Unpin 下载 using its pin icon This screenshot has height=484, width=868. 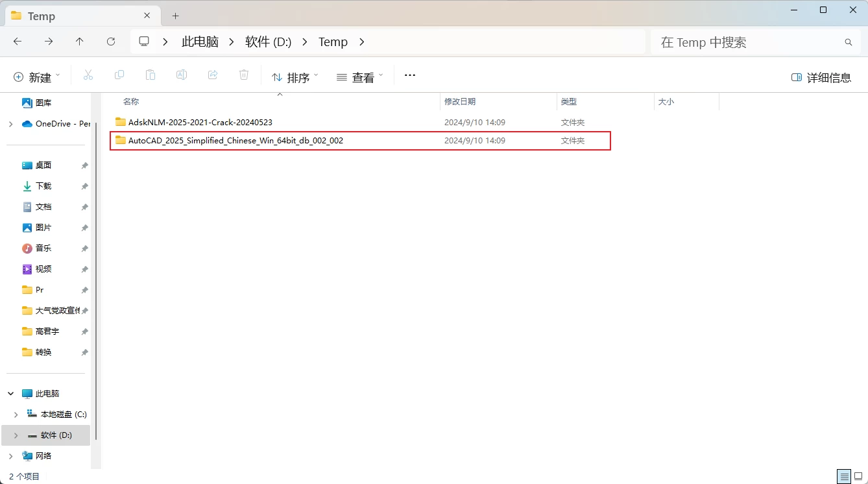point(84,186)
